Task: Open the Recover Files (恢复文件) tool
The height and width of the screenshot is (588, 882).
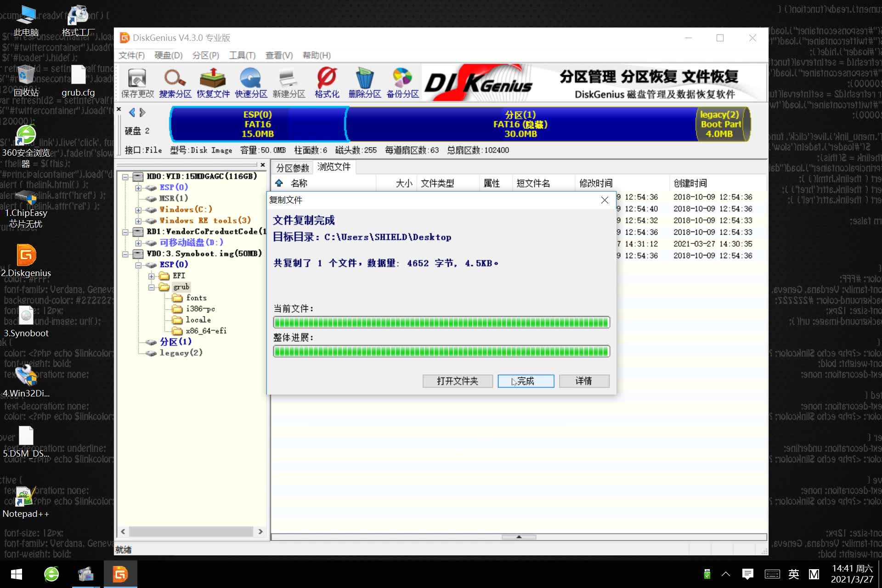Action: 213,83
